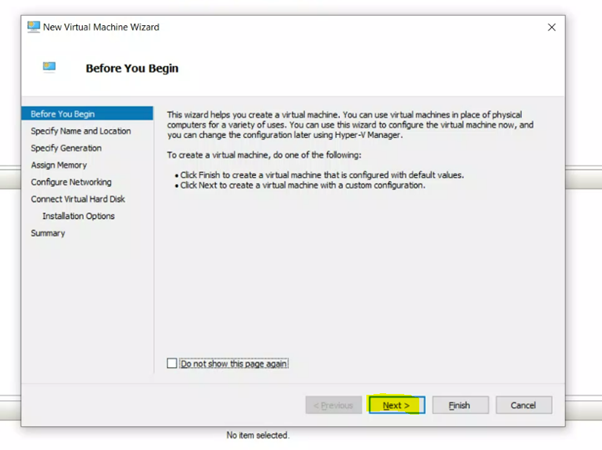Click the 'New Virtual Machine Wizard' title bar text
The height and width of the screenshot is (450, 602).
pos(101,27)
